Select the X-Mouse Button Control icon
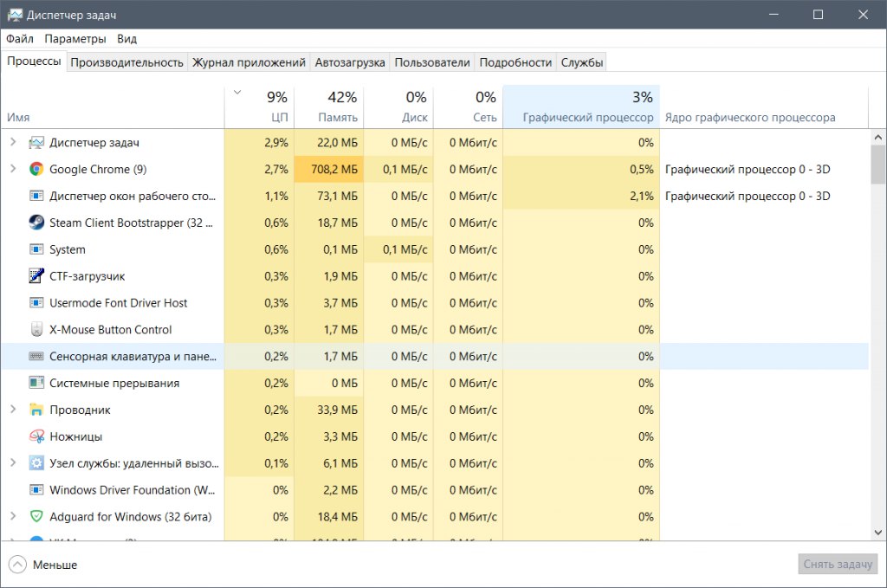887x588 pixels. tap(36, 330)
